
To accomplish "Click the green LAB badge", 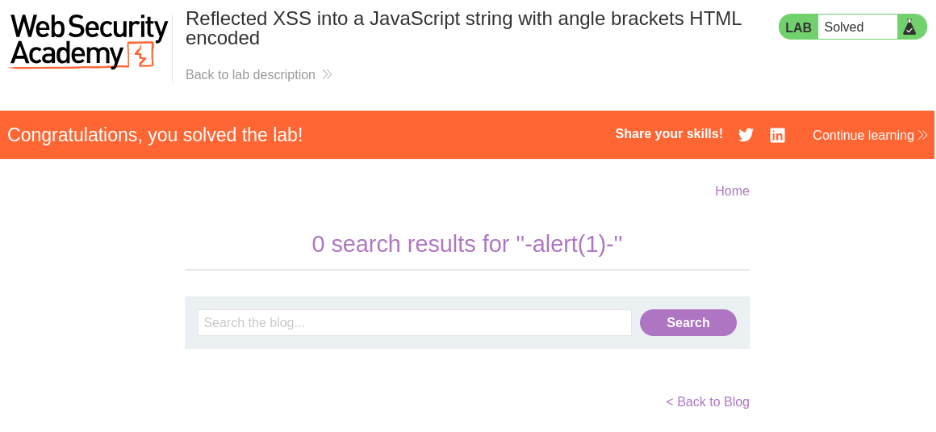I will [x=798, y=27].
